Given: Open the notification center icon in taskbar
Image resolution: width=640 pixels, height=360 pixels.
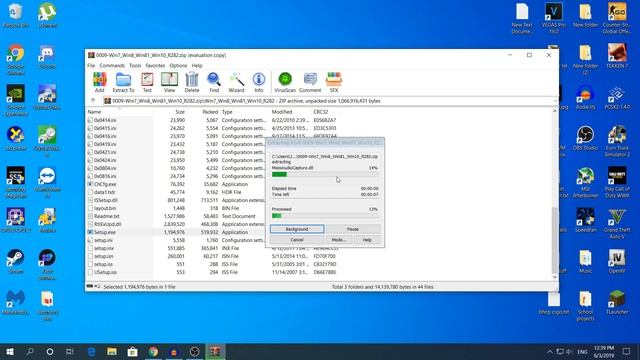Looking at the screenshot, I should click(626, 351).
